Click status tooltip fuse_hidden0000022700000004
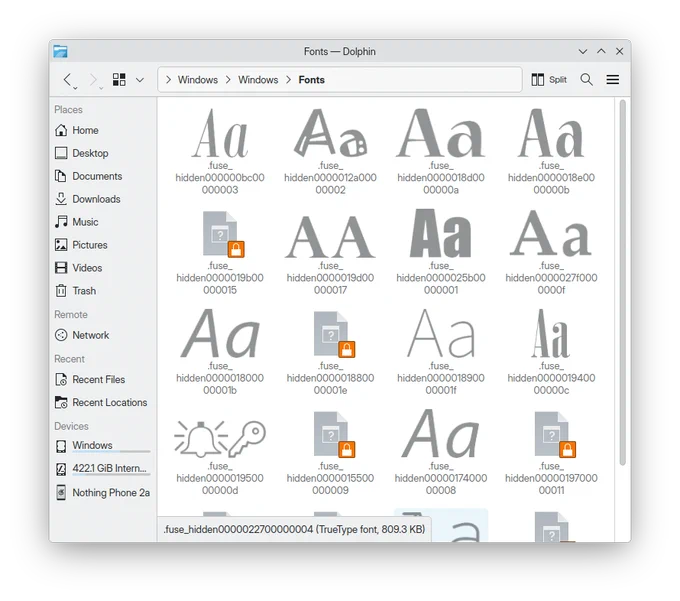This screenshot has height=601, width=680. [294, 529]
